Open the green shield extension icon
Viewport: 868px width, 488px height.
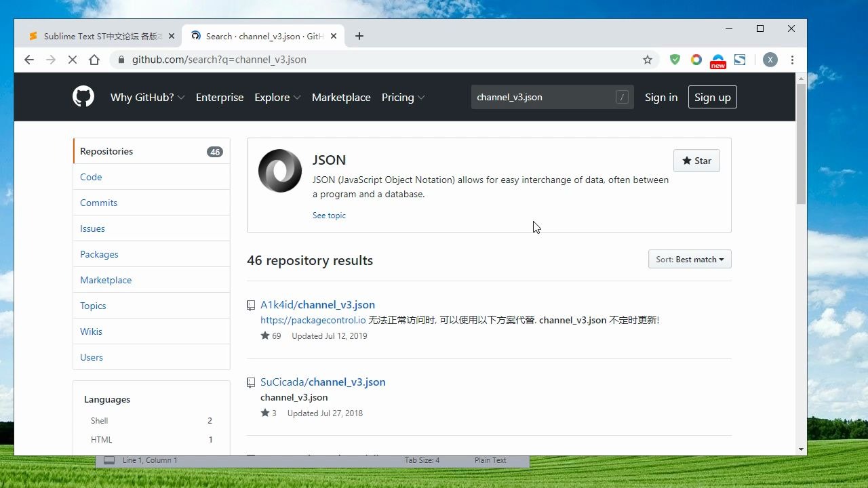(x=675, y=60)
